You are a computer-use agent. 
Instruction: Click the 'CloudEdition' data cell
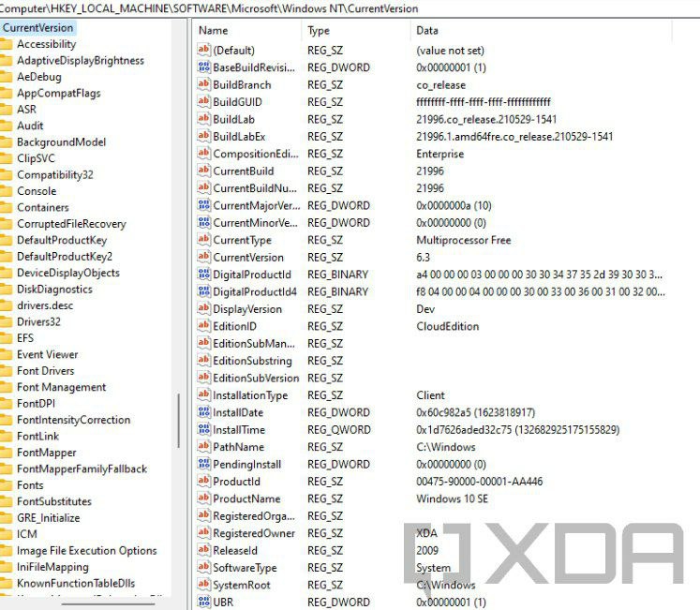(447, 326)
